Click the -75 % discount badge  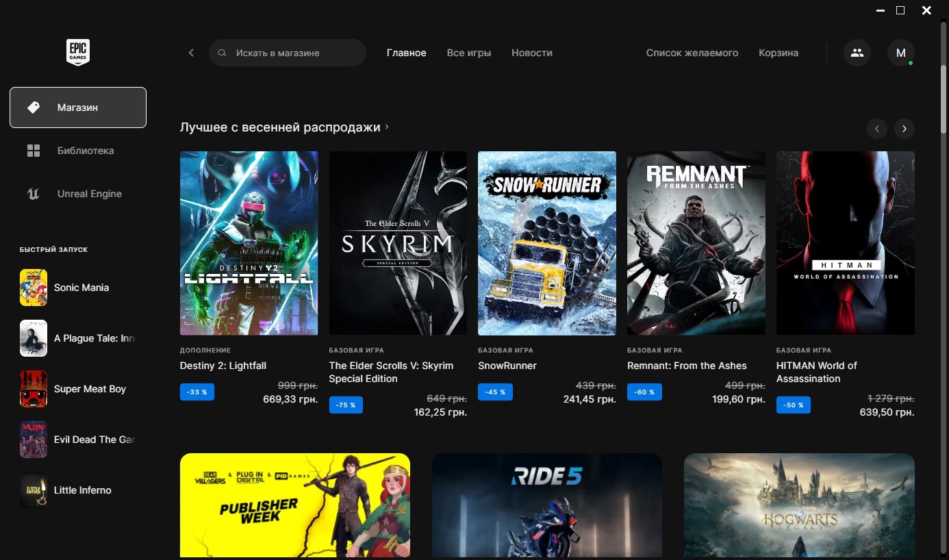346,405
